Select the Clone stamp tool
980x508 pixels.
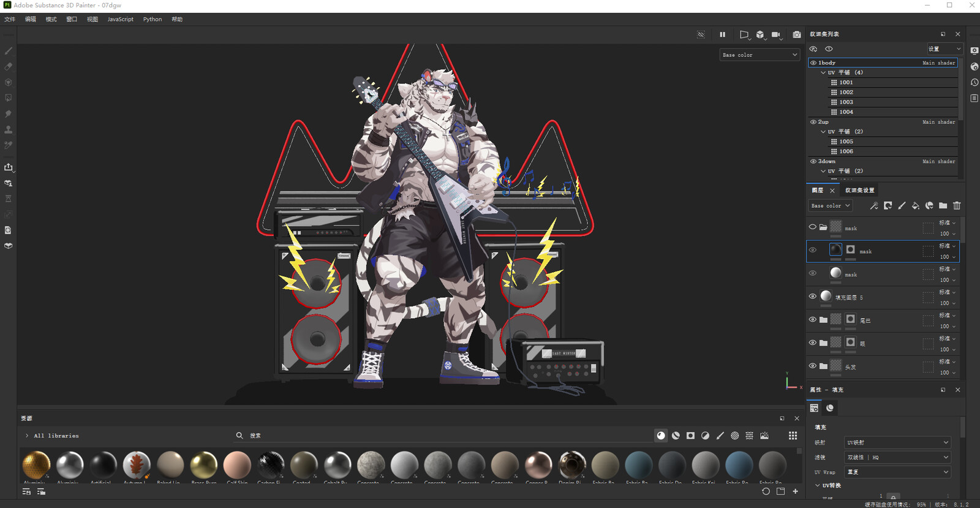9,130
